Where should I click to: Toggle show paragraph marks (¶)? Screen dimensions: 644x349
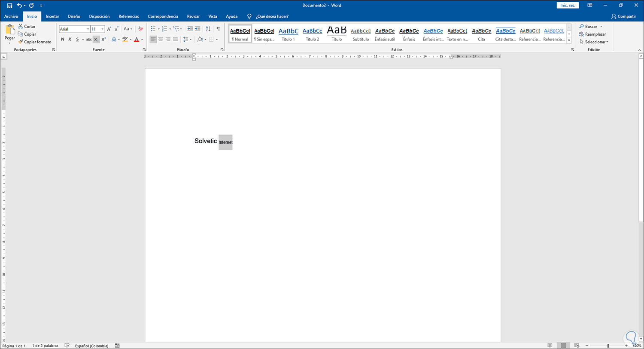click(x=218, y=29)
